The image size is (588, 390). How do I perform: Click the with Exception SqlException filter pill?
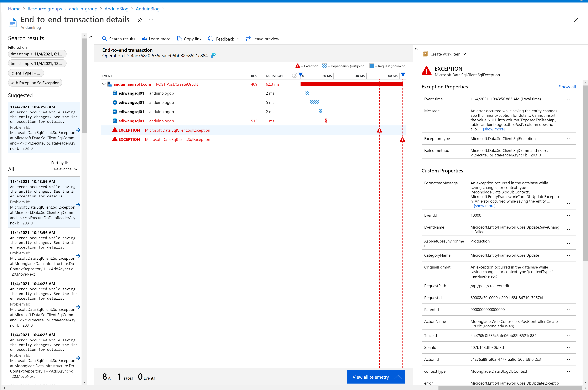click(x=35, y=83)
